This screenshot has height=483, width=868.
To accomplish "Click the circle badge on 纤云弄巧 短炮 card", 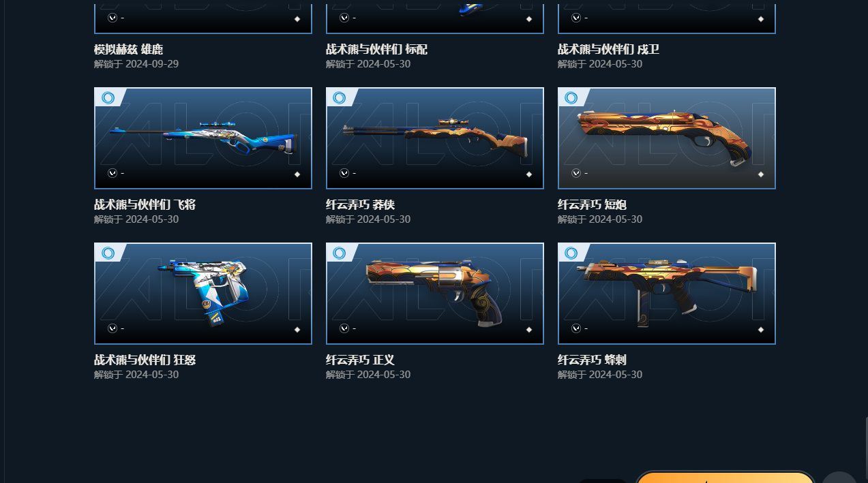I will 571,98.
